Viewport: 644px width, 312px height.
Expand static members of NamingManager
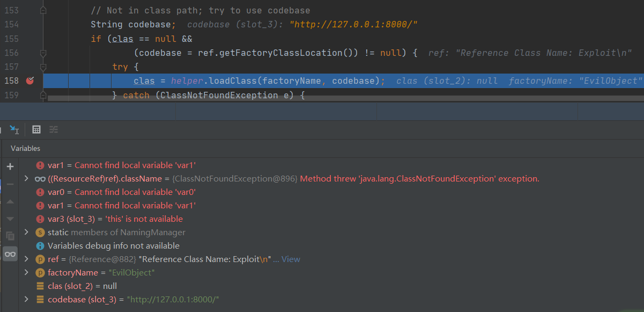27,233
